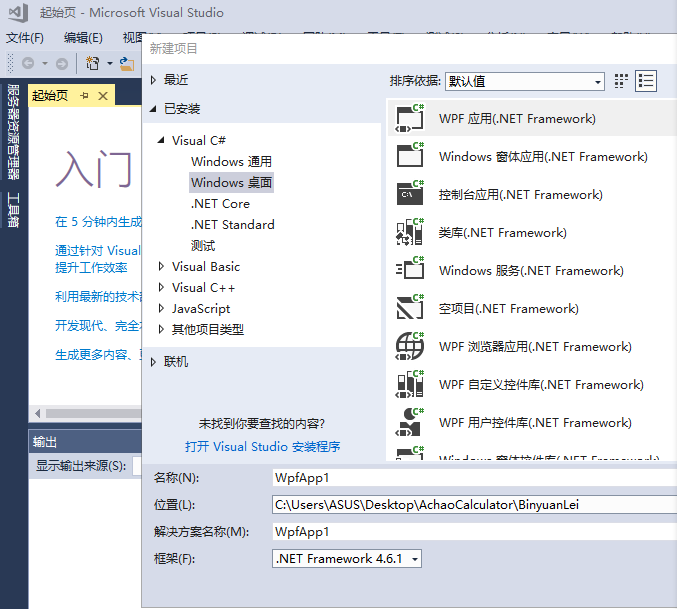677x609 pixels.
Task: Expand the 最近 node
Action: [153, 80]
